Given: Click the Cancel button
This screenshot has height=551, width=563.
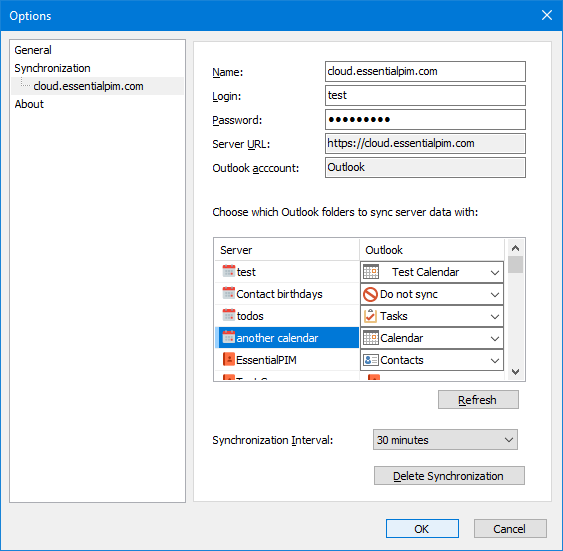Looking at the screenshot, I should pyautogui.click(x=510, y=528).
